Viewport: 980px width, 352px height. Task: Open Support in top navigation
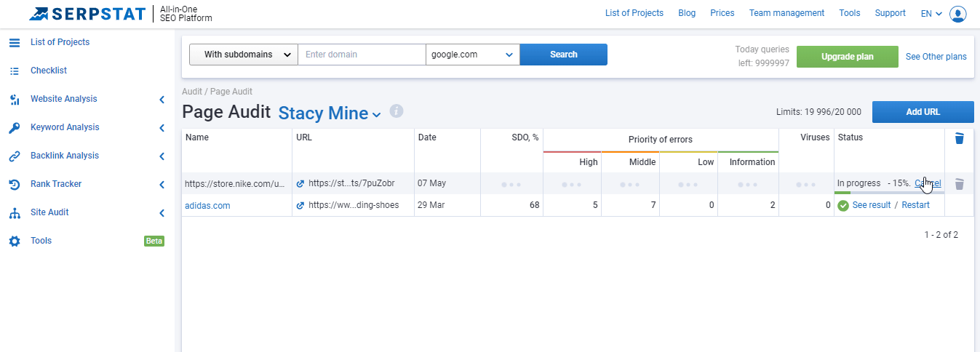[891, 13]
